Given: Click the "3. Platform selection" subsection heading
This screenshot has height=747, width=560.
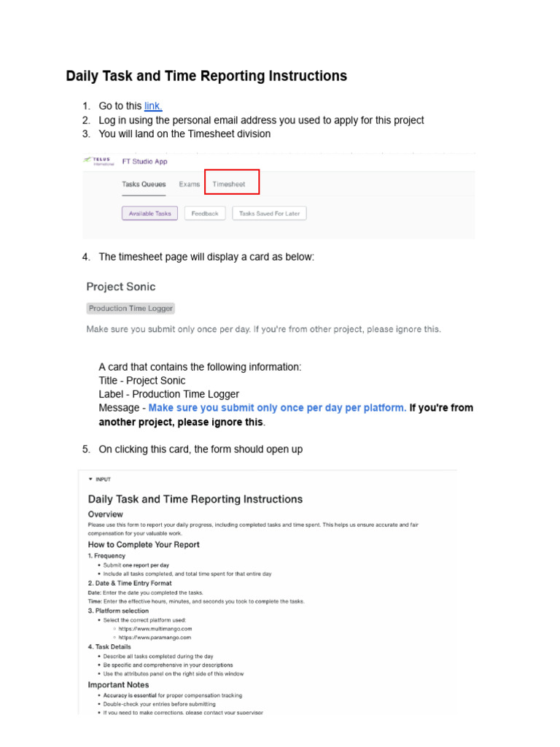Looking at the screenshot, I should [118, 611].
